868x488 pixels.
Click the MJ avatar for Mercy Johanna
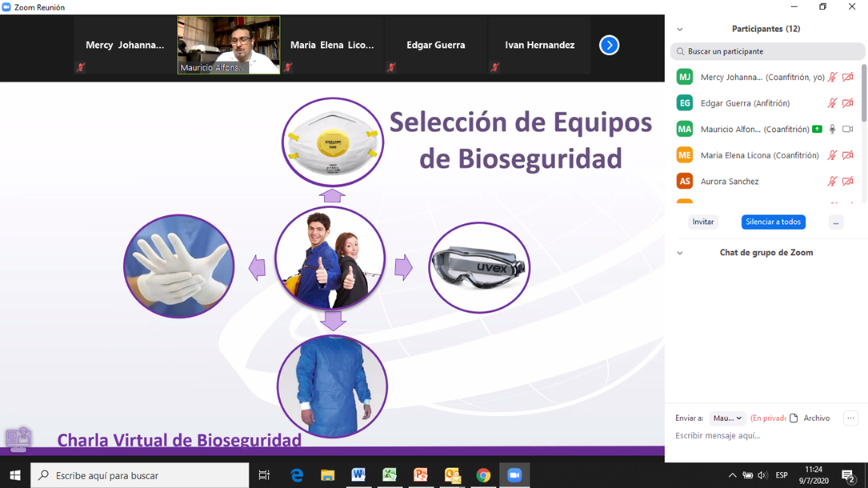(x=685, y=77)
